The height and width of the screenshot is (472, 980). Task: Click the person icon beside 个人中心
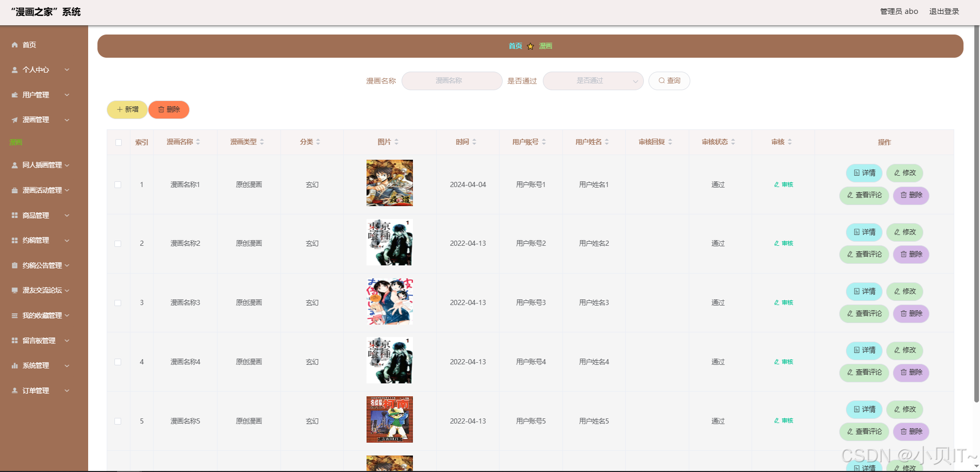[x=14, y=70]
